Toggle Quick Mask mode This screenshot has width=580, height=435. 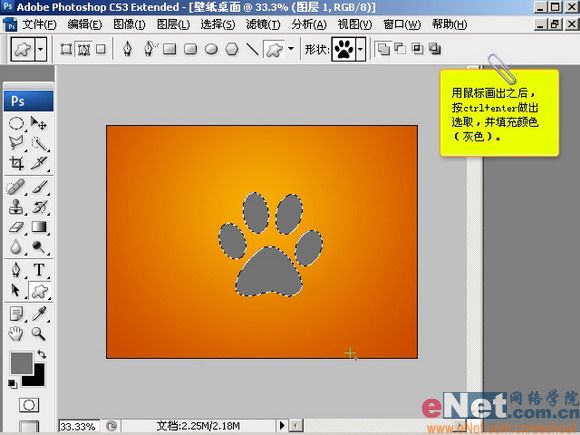point(29,405)
